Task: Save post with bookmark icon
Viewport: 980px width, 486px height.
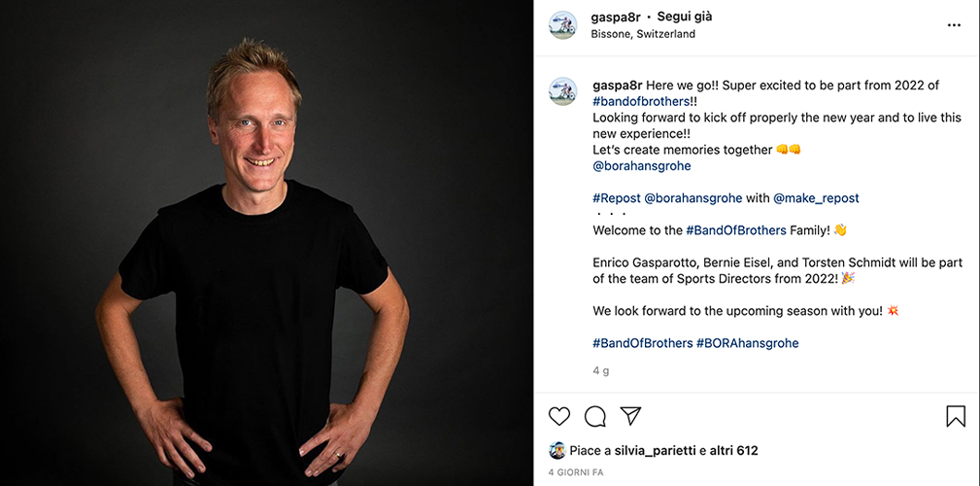Action: (x=956, y=416)
